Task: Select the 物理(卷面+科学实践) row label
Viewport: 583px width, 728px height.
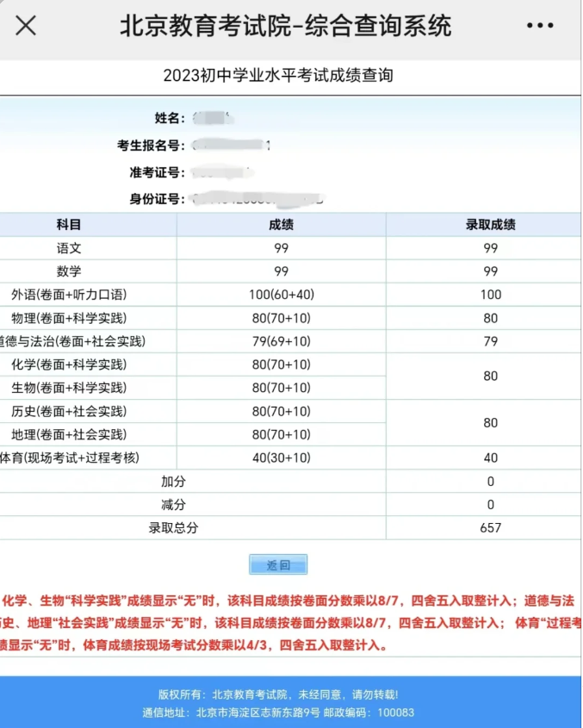Action: point(69,318)
